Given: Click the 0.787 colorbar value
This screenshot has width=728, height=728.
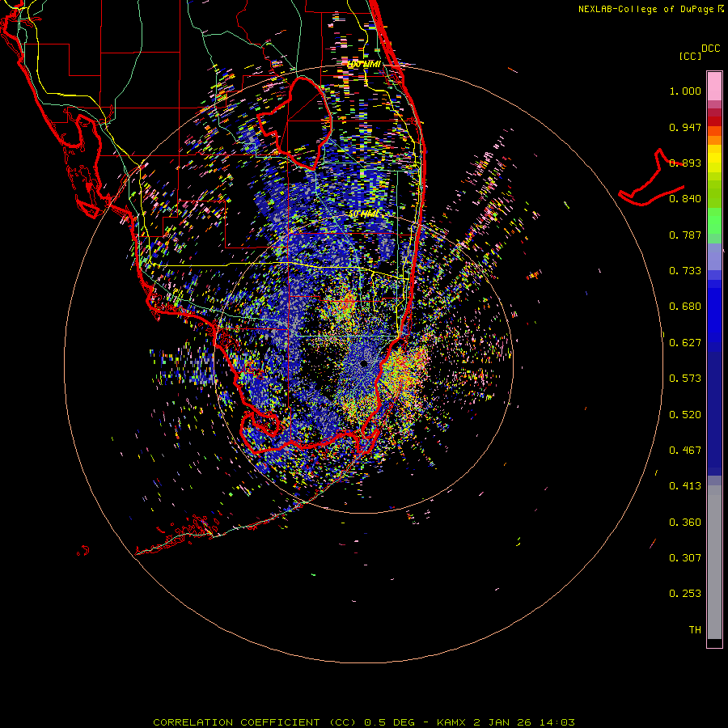Looking at the screenshot, I should click(x=685, y=235).
